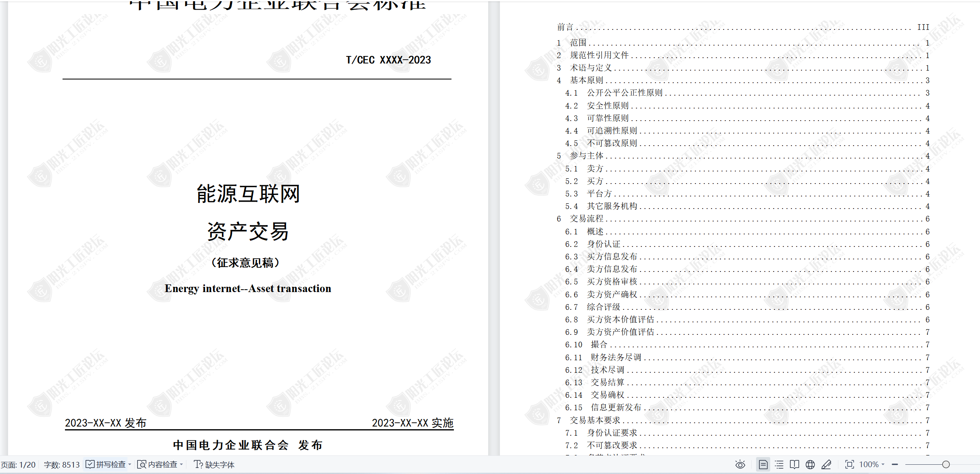Click 6.6 卖方资产确权 contents entry
The height and width of the screenshot is (474, 980).
pyautogui.click(x=747, y=294)
